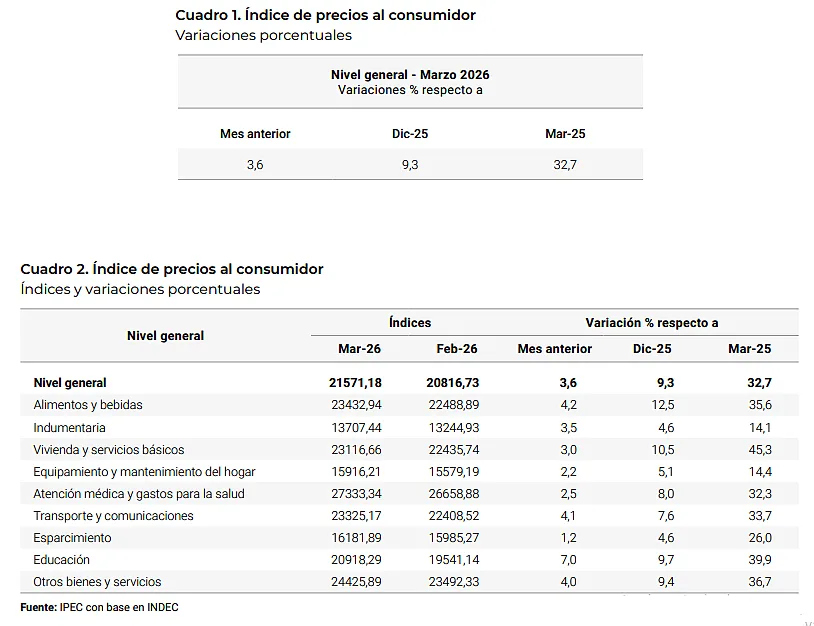Click the 'Transporte y comunicaciones' row label

pyautogui.click(x=113, y=516)
